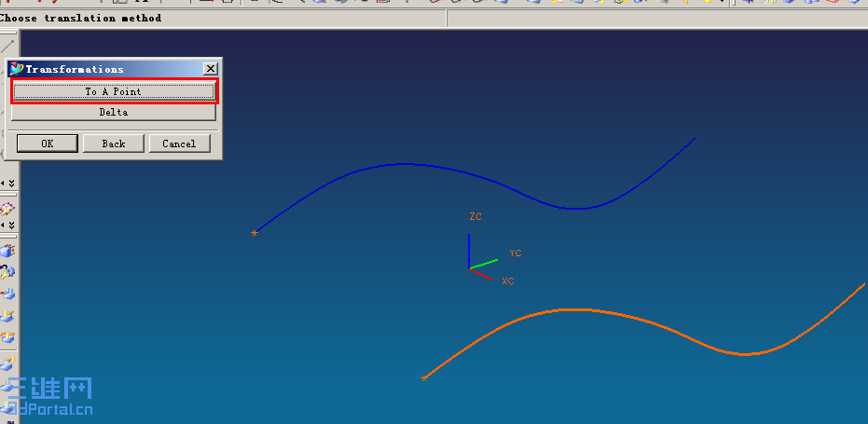
Task: Click the XC axis label
Action: [x=507, y=281]
